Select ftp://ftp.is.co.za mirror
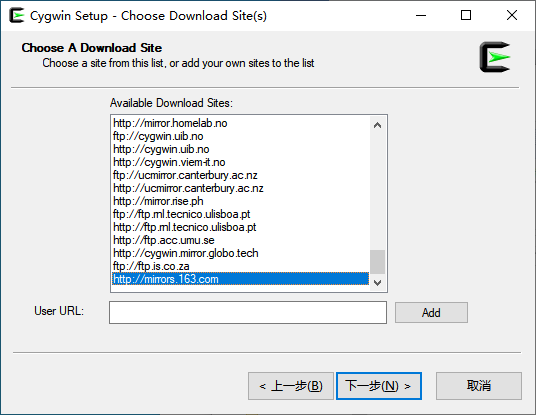This screenshot has width=536, height=415. point(241,266)
